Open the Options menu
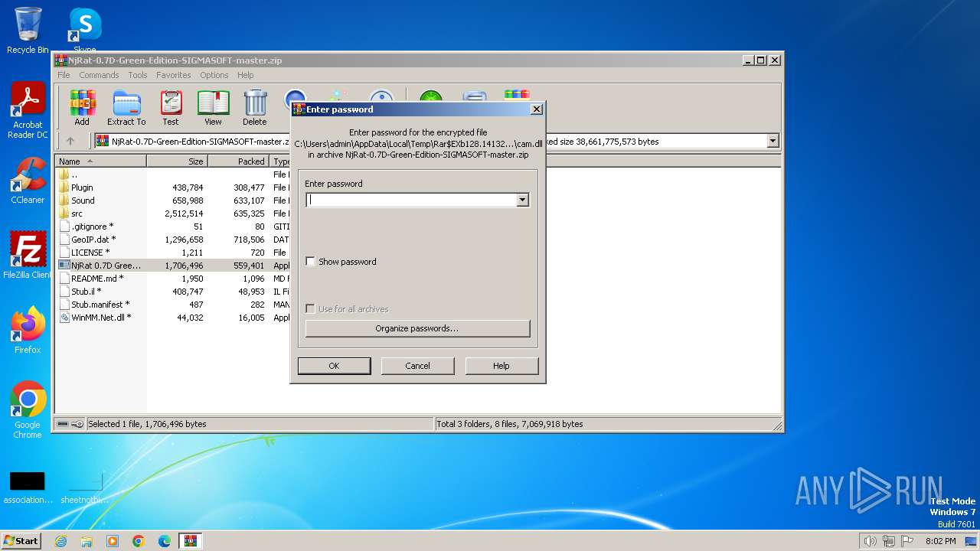980x551 pixels. point(214,75)
